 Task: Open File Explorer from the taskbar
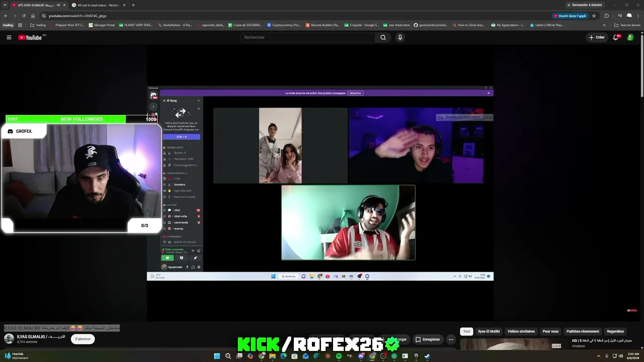272,356
